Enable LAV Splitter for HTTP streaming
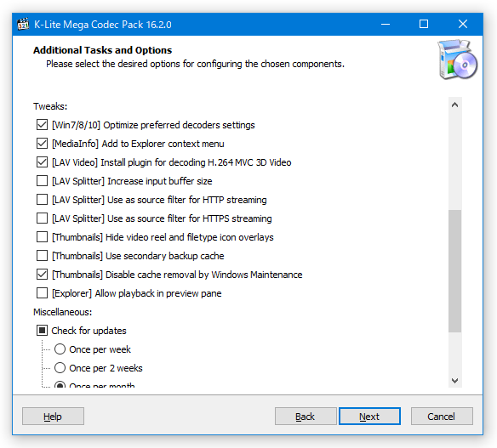The width and height of the screenshot is (497, 448). [x=42, y=200]
